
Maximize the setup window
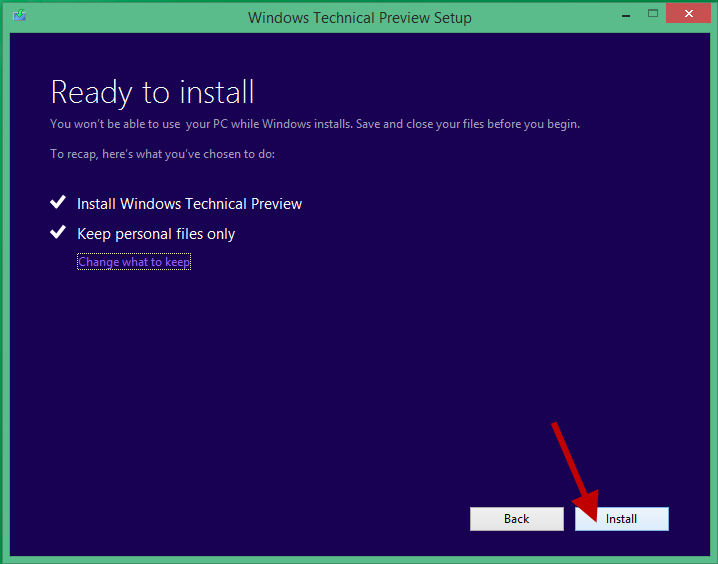(653, 14)
